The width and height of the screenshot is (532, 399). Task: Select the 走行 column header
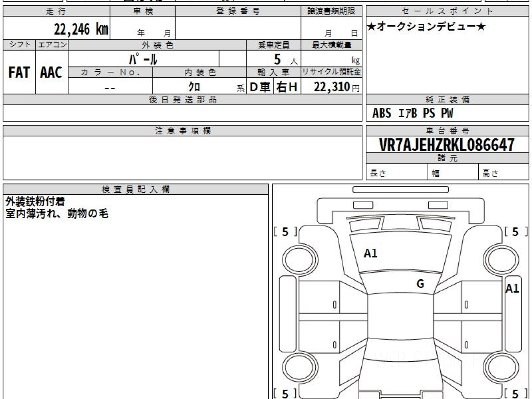(x=56, y=12)
